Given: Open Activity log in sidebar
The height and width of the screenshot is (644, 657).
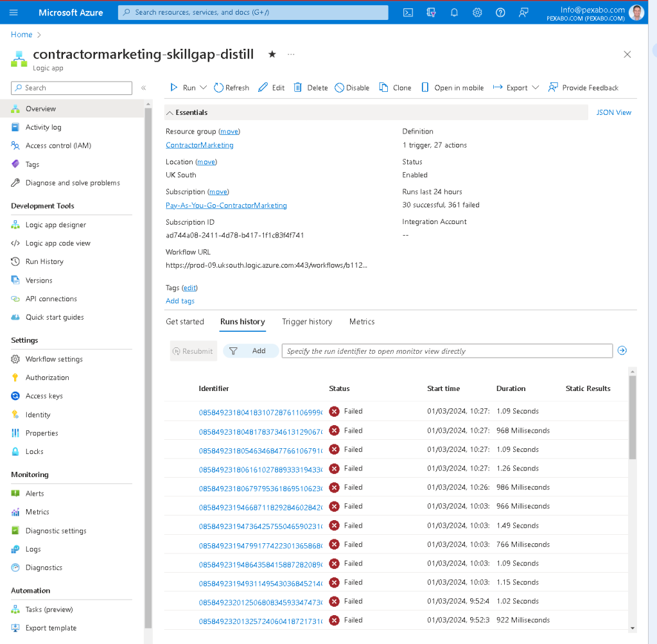Looking at the screenshot, I should pos(43,127).
